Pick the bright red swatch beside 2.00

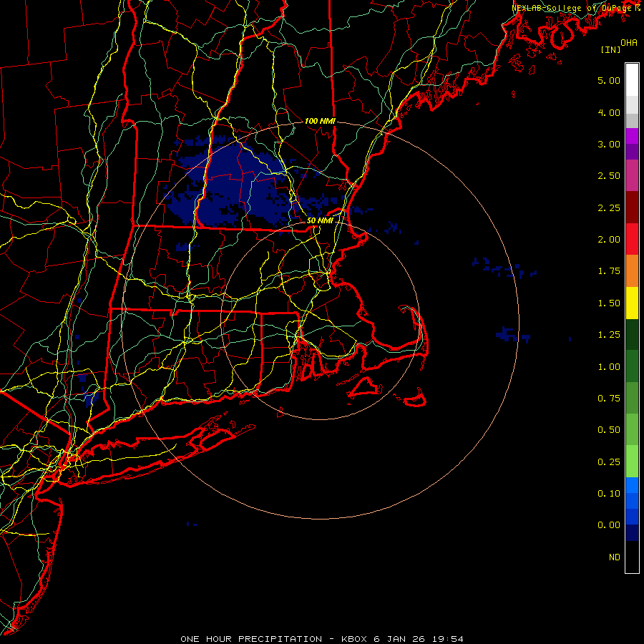[632, 239]
